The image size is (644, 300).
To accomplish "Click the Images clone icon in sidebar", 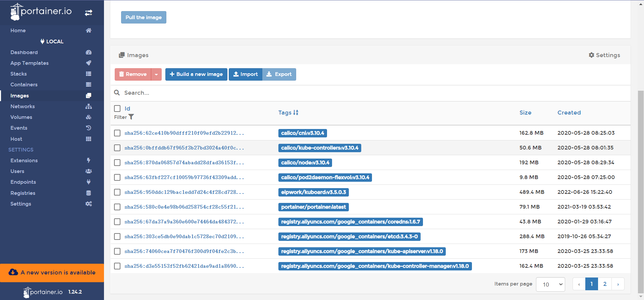I will click(89, 96).
